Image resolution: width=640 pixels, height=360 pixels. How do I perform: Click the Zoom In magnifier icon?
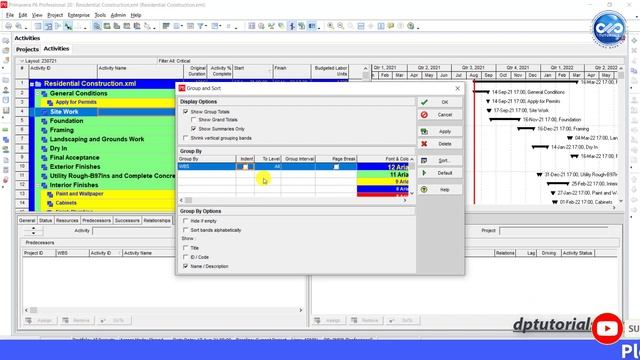click(x=330, y=26)
